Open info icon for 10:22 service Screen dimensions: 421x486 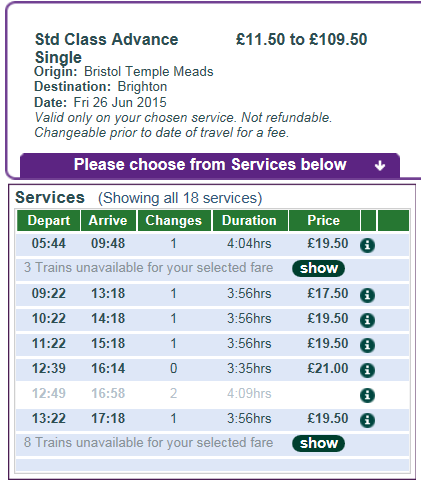point(367,320)
